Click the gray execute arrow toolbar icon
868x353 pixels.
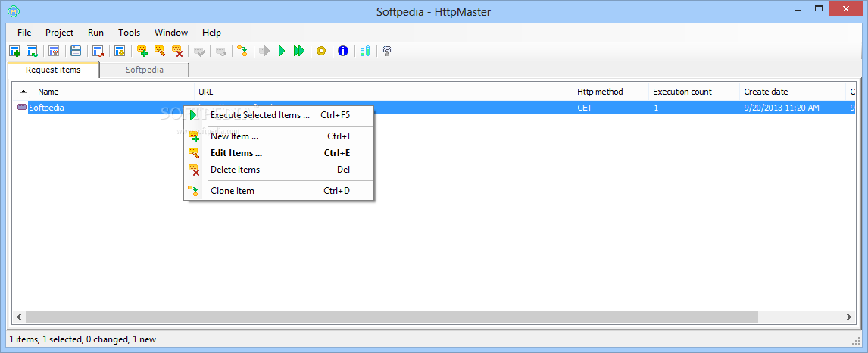(x=264, y=51)
